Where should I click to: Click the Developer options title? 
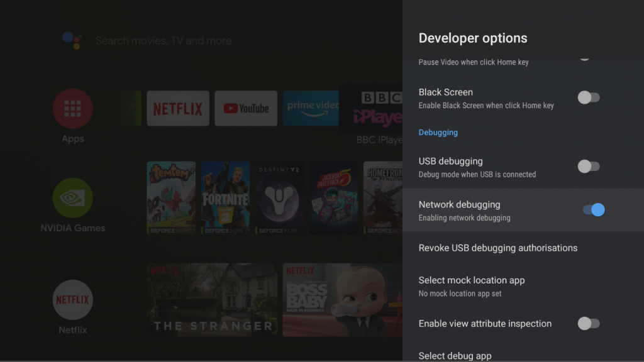[x=473, y=38]
